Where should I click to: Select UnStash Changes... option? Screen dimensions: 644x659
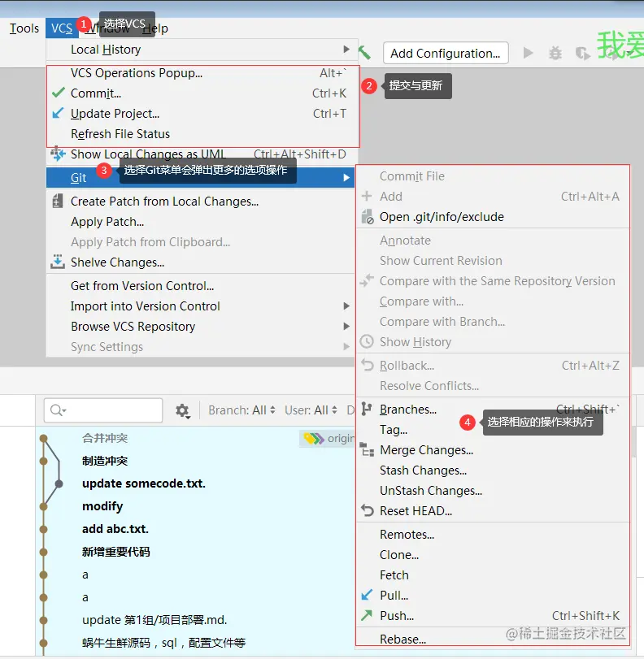coord(493,491)
